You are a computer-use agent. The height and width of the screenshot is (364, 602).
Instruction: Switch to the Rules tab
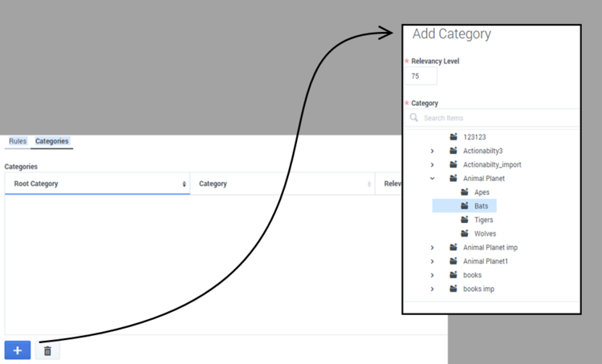[18, 141]
